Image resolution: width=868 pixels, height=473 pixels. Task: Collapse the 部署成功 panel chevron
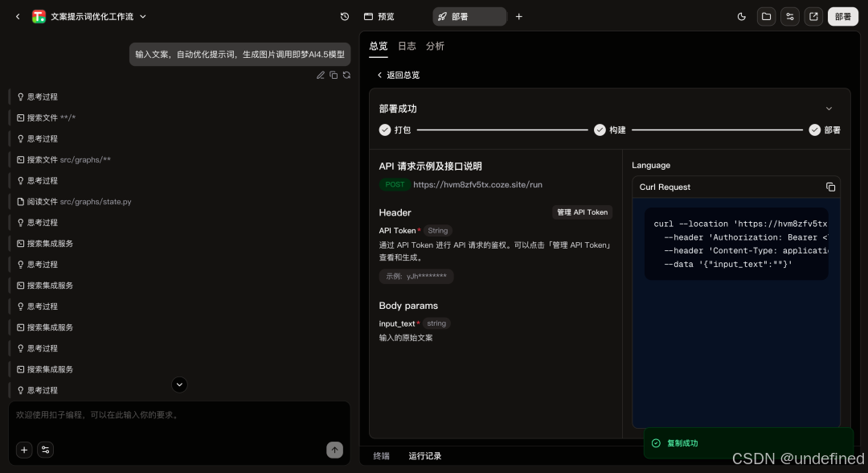[x=829, y=109]
